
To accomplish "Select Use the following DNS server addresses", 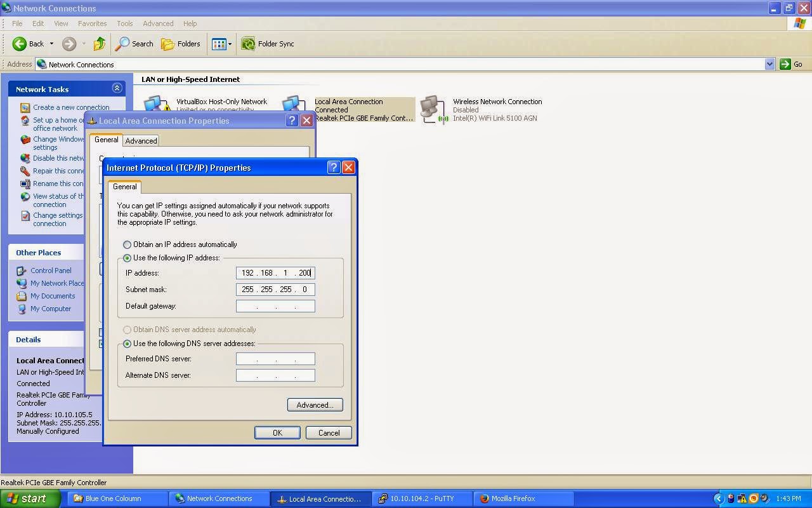I will 127,344.
